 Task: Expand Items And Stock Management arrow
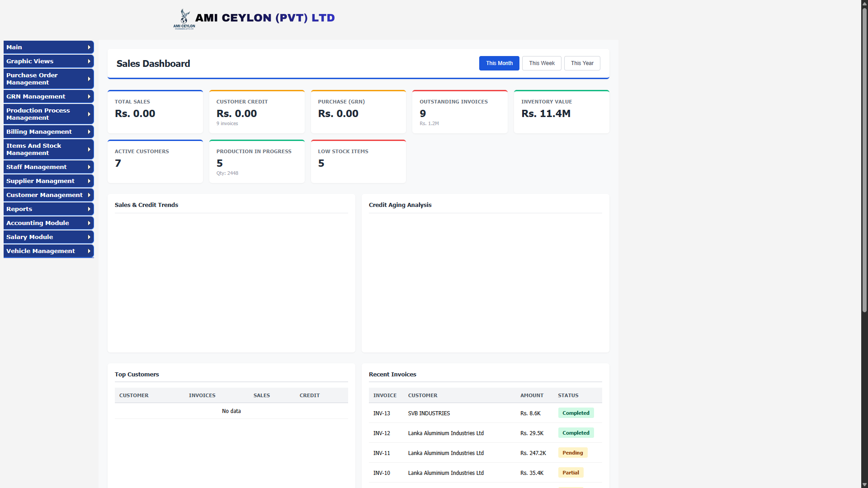(x=89, y=150)
